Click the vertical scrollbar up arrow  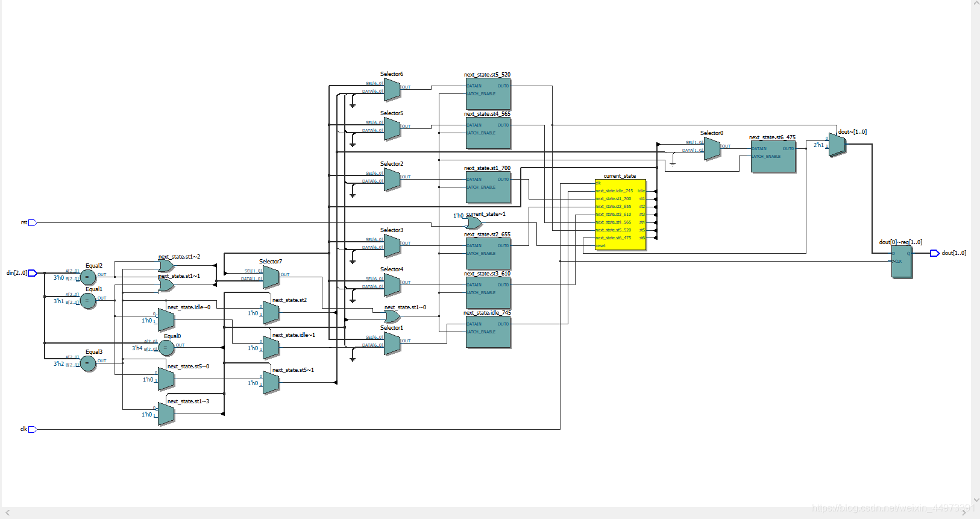tap(976, 4)
